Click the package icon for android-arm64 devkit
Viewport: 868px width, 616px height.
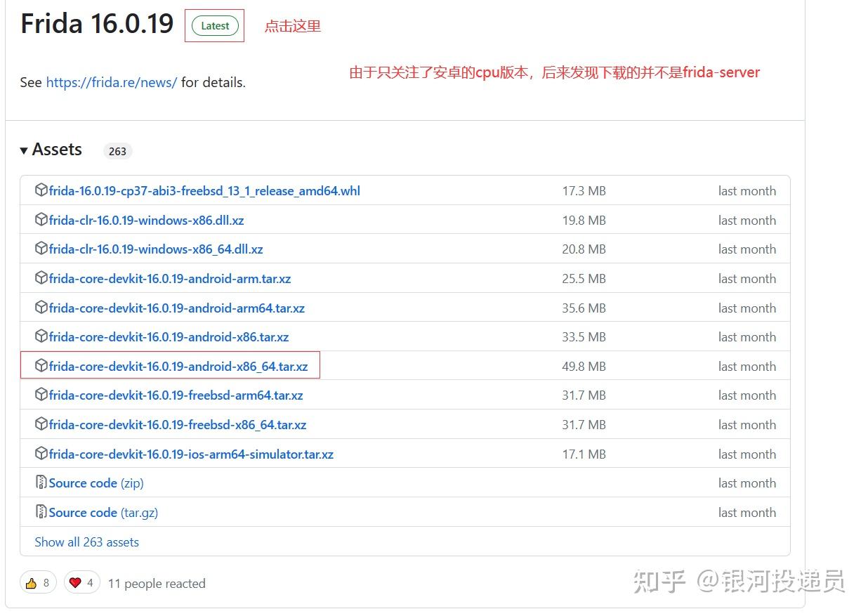click(42, 308)
